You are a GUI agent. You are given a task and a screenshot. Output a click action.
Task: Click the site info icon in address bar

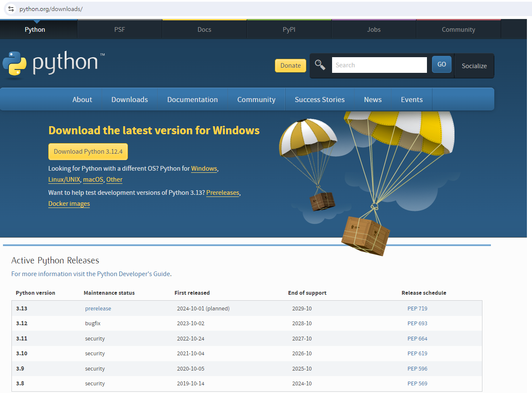(11, 9)
